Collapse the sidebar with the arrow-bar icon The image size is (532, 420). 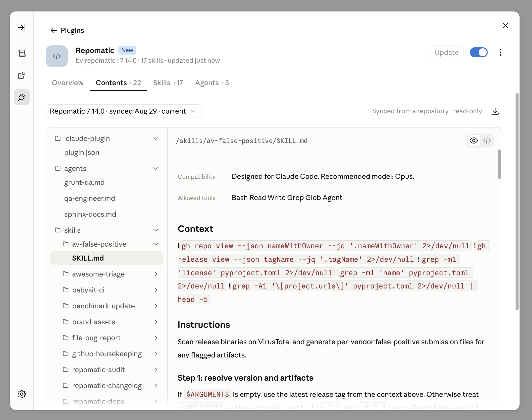click(x=22, y=27)
